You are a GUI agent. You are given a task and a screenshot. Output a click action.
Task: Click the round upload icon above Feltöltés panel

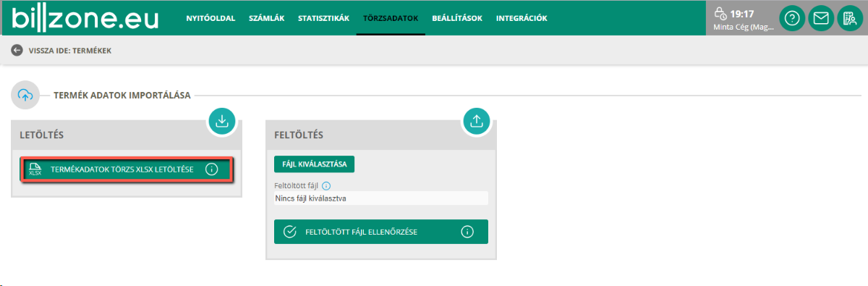[476, 121]
